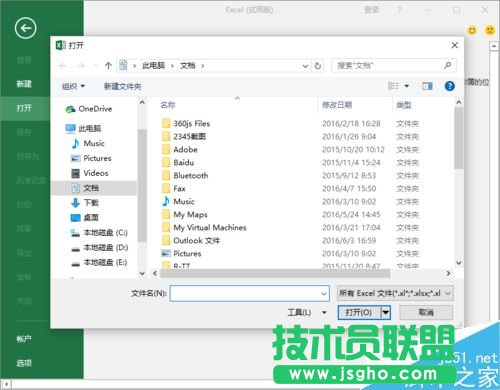Open 打开 in Excel backstage menu
Screen dimensions: 500x390
click(24, 108)
